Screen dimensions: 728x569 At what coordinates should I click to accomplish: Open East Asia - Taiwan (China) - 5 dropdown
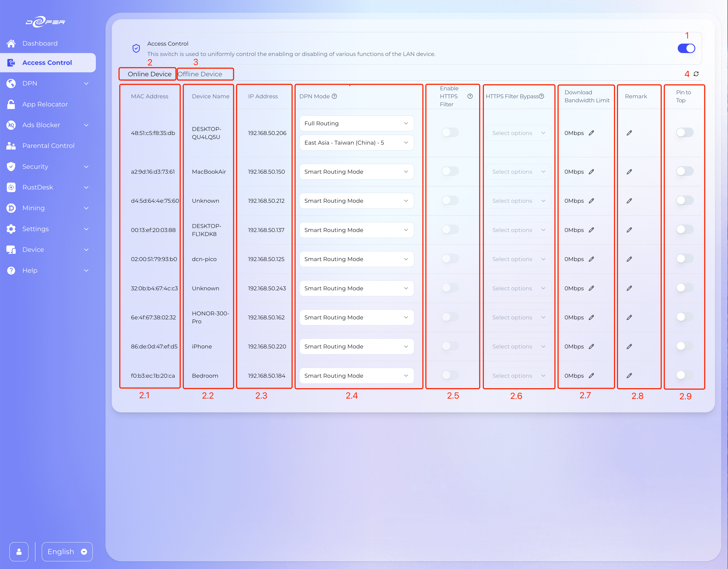coord(356,142)
